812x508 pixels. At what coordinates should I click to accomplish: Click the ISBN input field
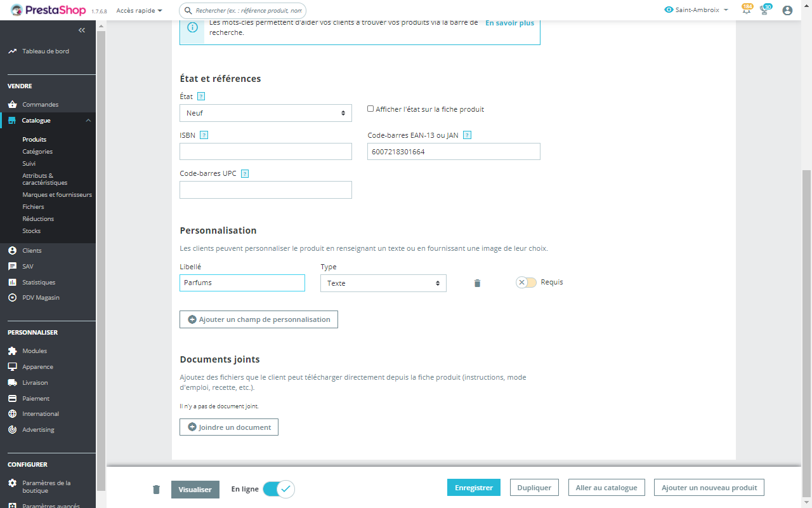(266, 151)
